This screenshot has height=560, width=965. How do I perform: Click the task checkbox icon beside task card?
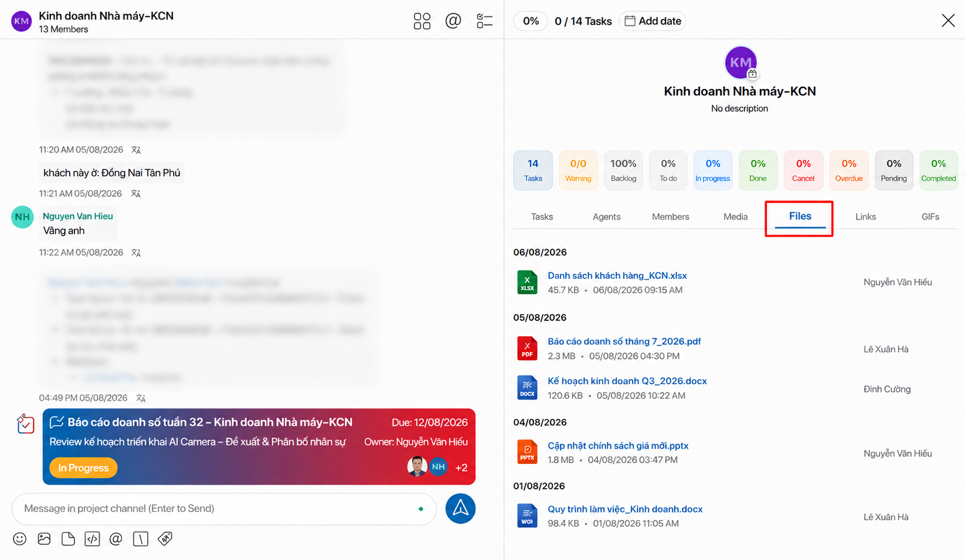point(25,424)
